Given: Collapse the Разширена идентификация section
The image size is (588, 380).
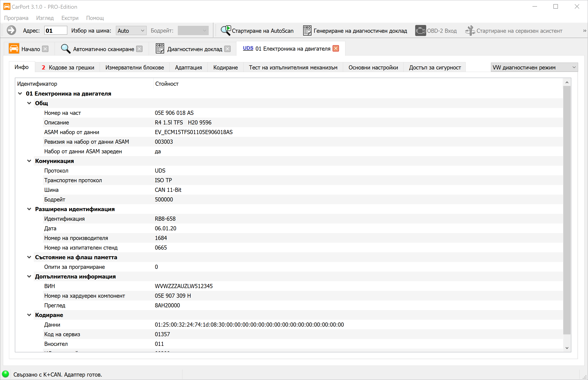Looking at the screenshot, I should coord(29,209).
